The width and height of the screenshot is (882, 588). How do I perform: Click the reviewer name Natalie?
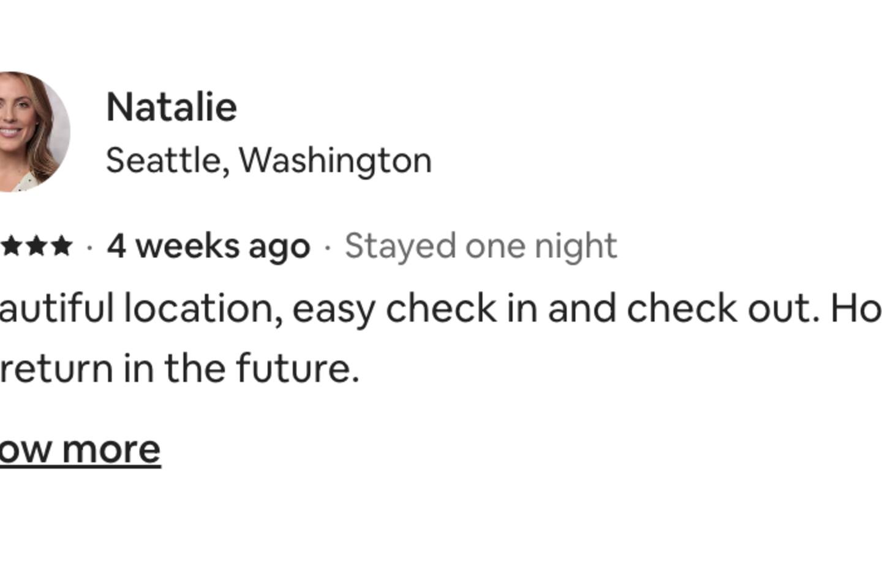171,107
